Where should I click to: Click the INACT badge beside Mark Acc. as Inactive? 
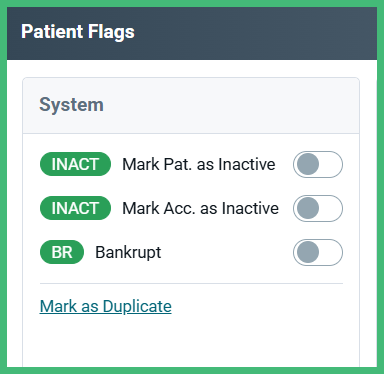pyautogui.click(x=75, y=208)
